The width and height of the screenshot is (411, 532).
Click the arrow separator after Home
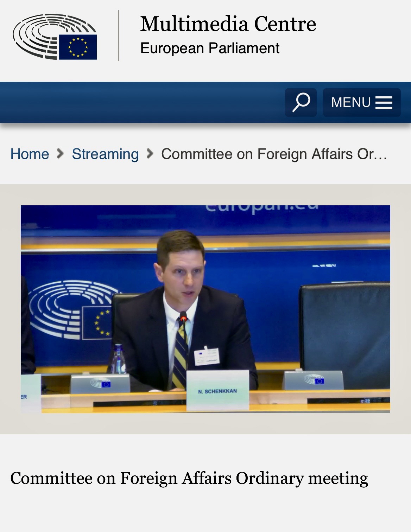pos(61,154)
